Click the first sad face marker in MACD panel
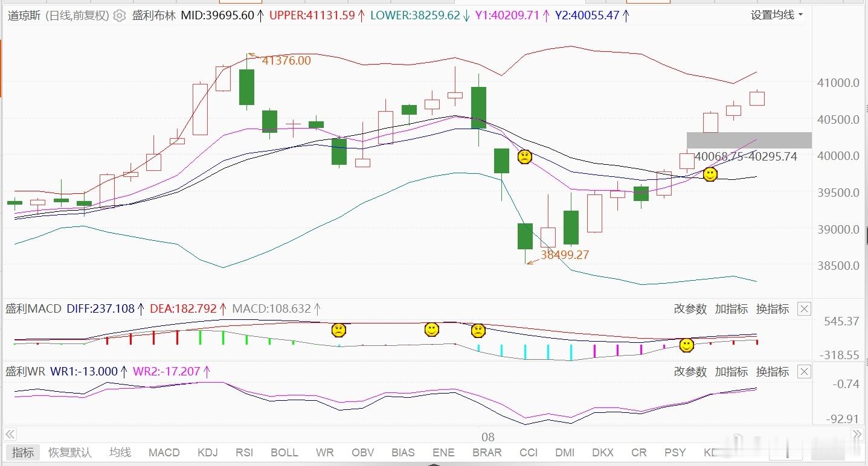The image size is (868, 466). point(339,330)
